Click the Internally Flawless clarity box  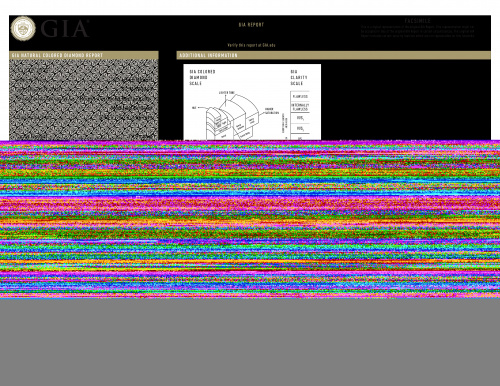[300, 107]
